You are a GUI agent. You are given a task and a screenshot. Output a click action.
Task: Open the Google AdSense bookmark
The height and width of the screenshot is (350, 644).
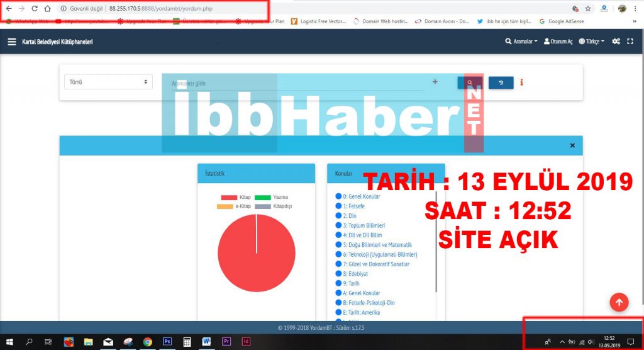(562, 21)
